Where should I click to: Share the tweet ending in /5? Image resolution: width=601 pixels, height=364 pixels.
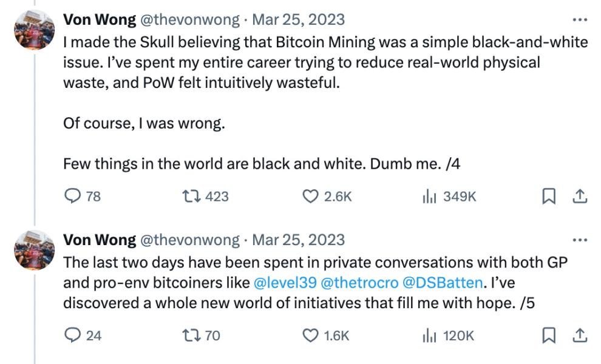coord(580,335)
